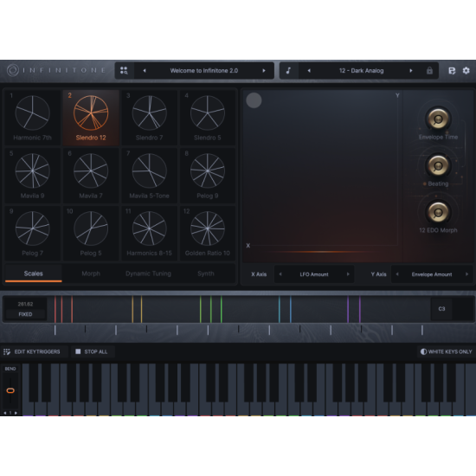Open the Synth tab
This screenshot has width=476, height=476.
point(206,273)
